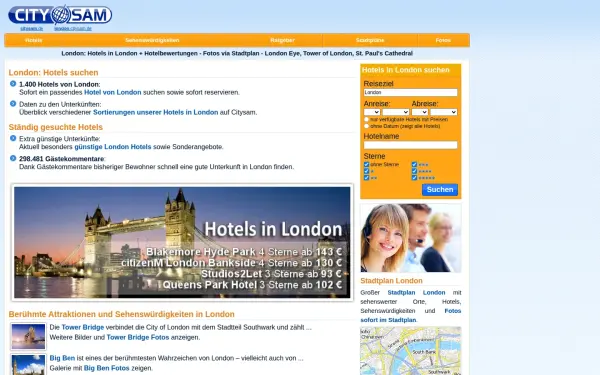Open the Fotos menu item
This screenshot has width=600, height=375.
point(443,40)
